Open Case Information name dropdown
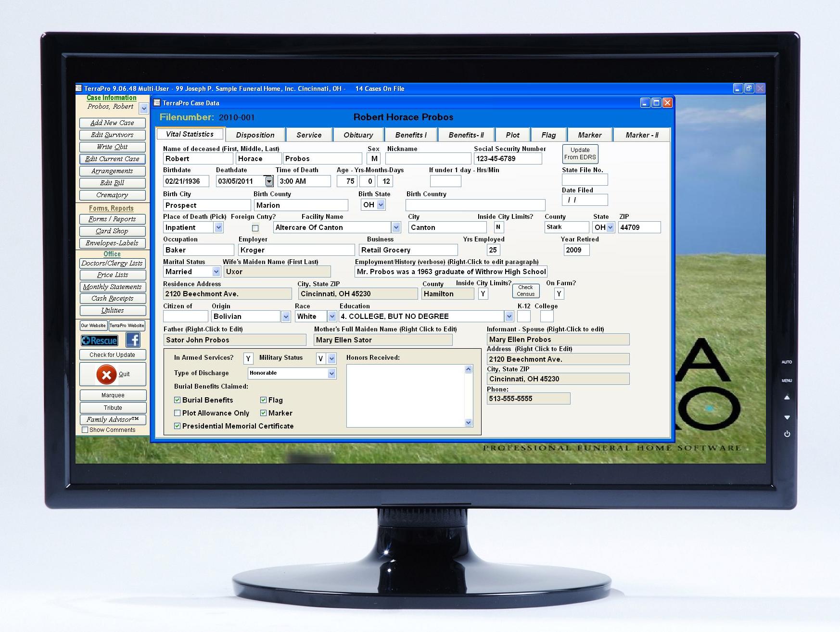Screen dimensions: 840x632 coord(144,109)
